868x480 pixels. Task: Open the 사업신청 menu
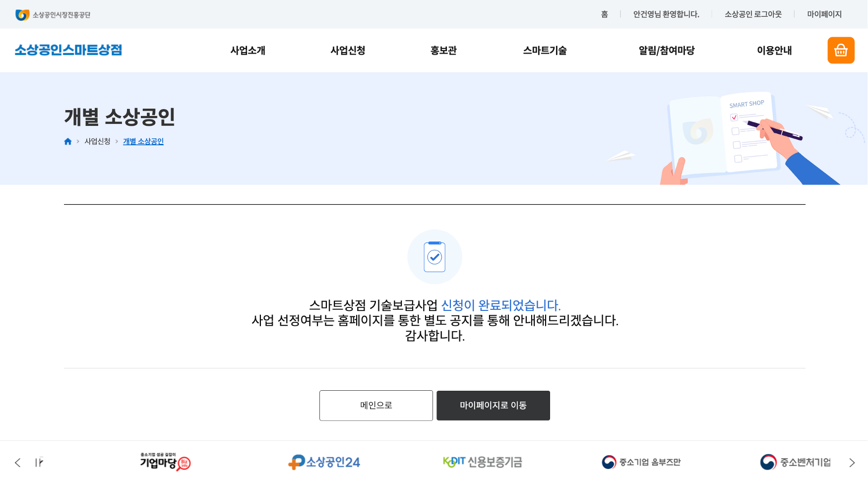[348, 51]
